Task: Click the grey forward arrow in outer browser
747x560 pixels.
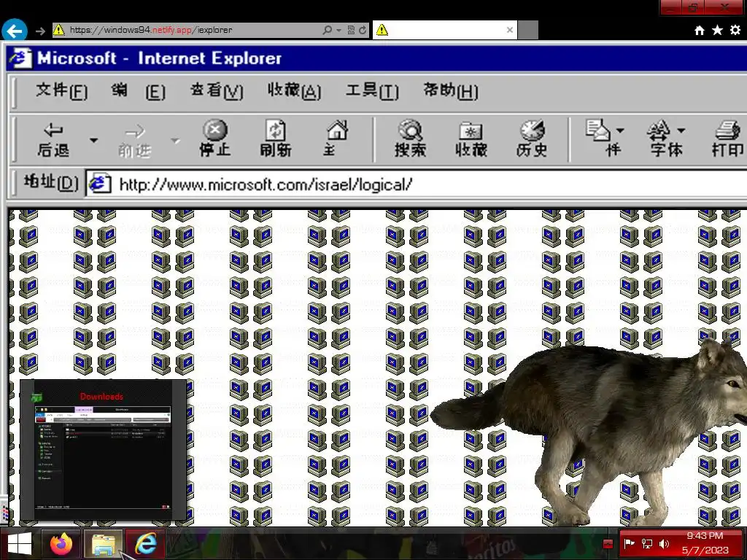Action: click(41, 31)
